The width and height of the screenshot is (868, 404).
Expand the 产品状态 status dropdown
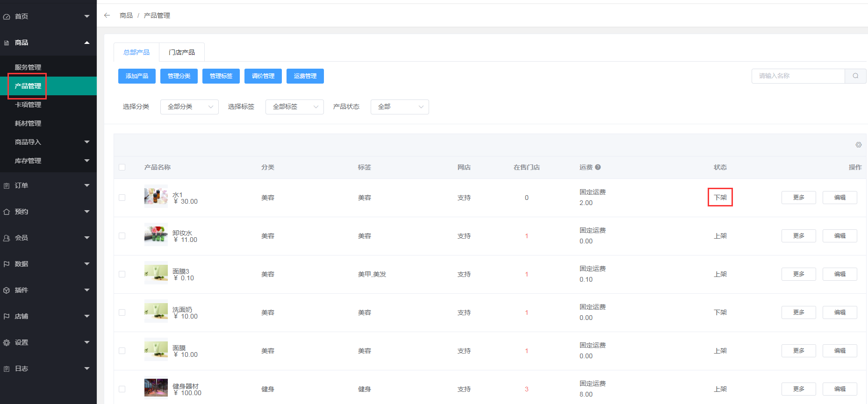400,107
